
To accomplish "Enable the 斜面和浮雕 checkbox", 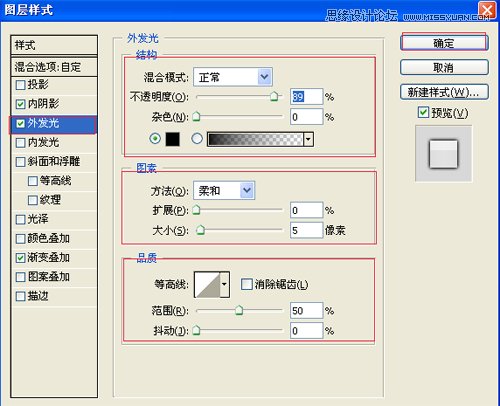I will pos(21,162).
